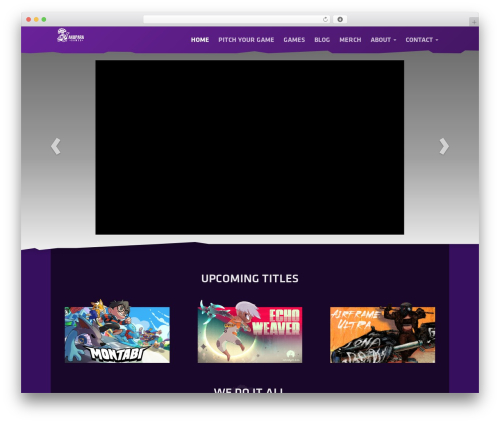The height and width of the screenshot is (423, 500).
Task: Maximize the window with the green button
Action: (44, 19)
